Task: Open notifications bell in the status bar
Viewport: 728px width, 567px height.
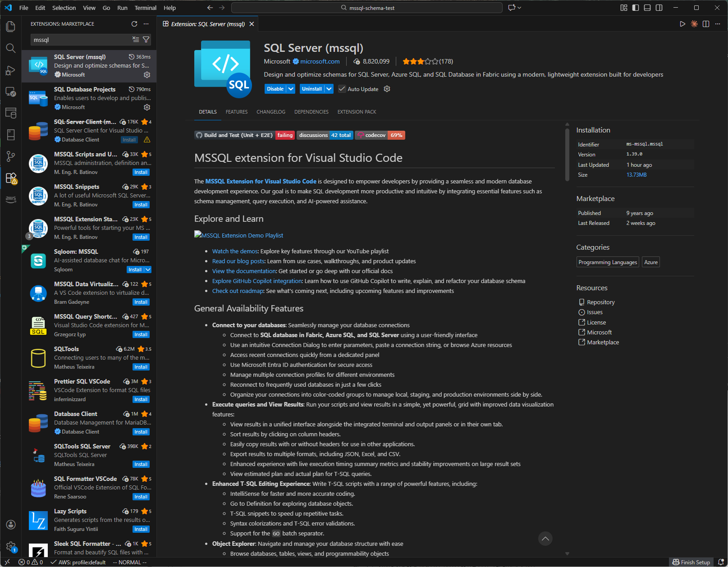Action: pyautogui.click(x=721, y=562)
